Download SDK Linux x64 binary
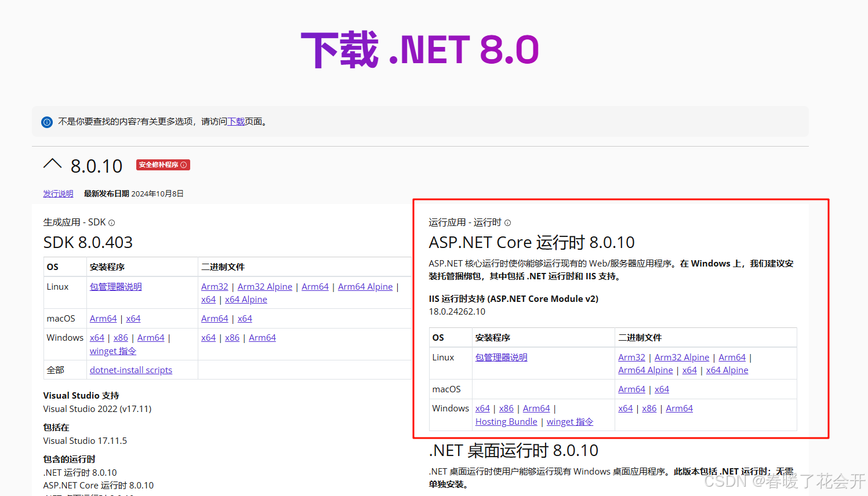The width and height of the screenshot is (868, 496). (208, 300)
